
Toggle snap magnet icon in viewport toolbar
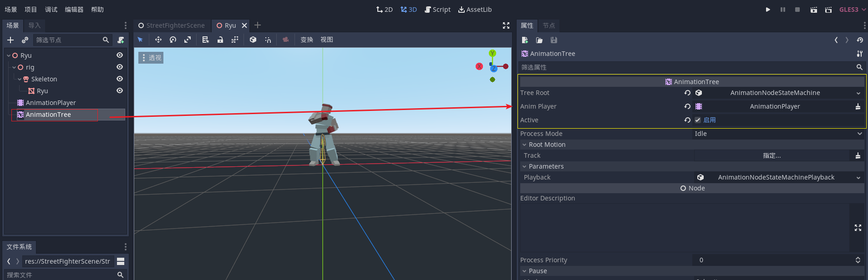pyautogui.click(x=268, y=40)
